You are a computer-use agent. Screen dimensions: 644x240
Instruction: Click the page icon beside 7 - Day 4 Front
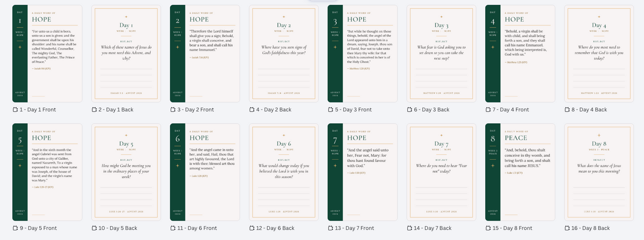[x=487, y=109]
